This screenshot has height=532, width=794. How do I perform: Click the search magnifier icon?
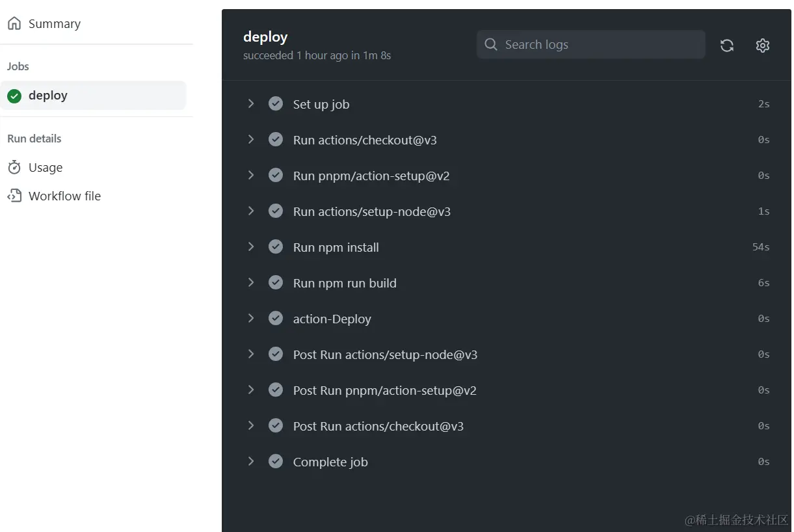(x=492, y=45)
